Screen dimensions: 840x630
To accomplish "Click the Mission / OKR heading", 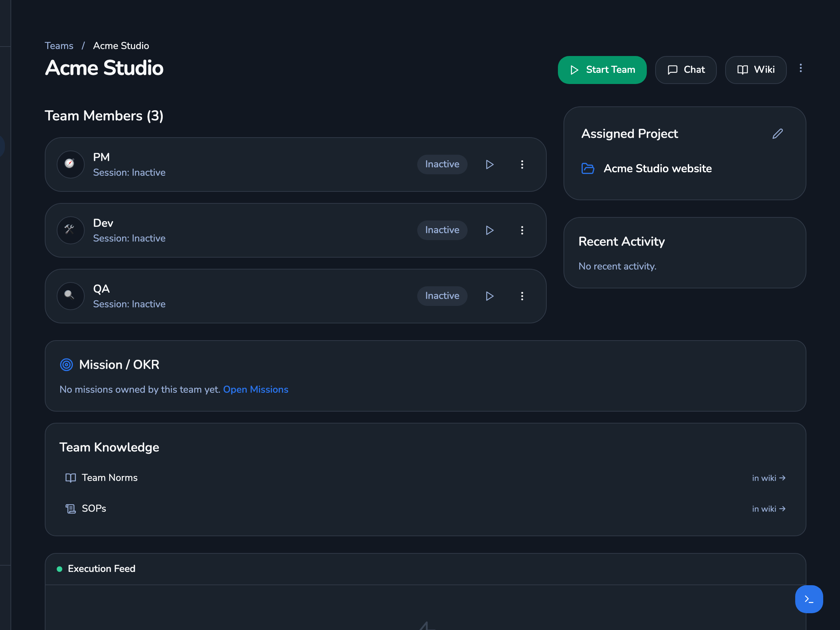I will point(119,365).
